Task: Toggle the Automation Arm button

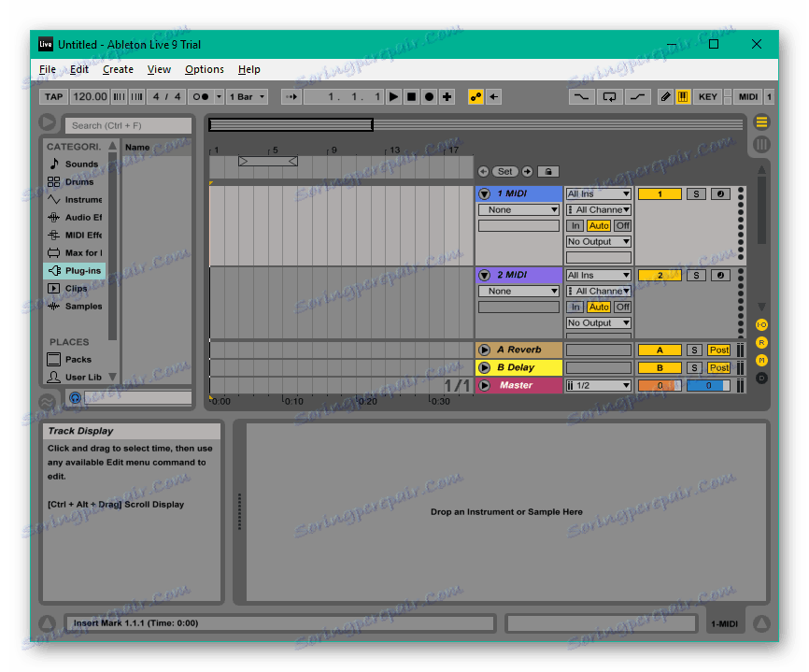Action: [475, 96]
